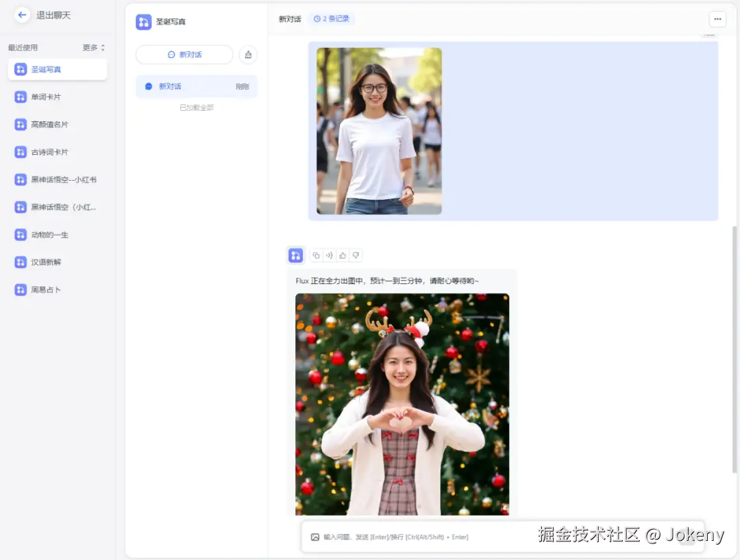Open the three-dot more options menu
The width and height of the screenshot is (740, 560).
(x=717, y=19)
